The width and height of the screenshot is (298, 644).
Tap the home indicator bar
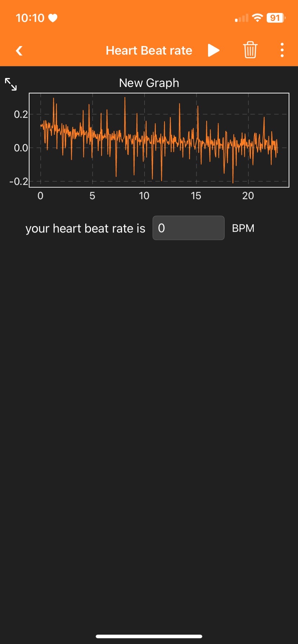[149, 636]
